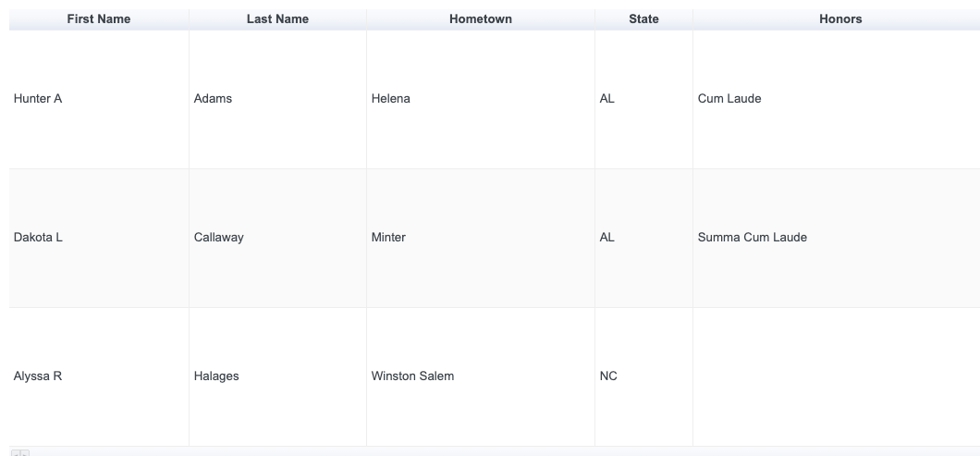
Task: Click the Callaway last name cell
Action: coord(218,238)
